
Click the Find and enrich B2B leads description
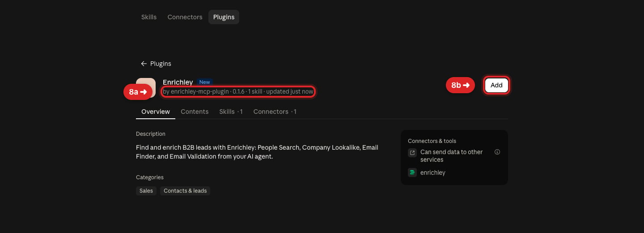pyautogui.click(x=257, y=152)
